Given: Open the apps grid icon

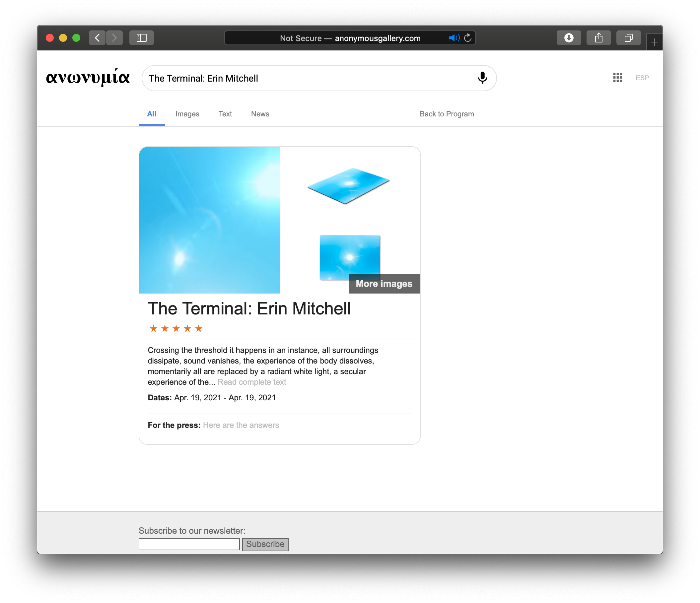Looking at the screenshot, I should click(618, 78).
